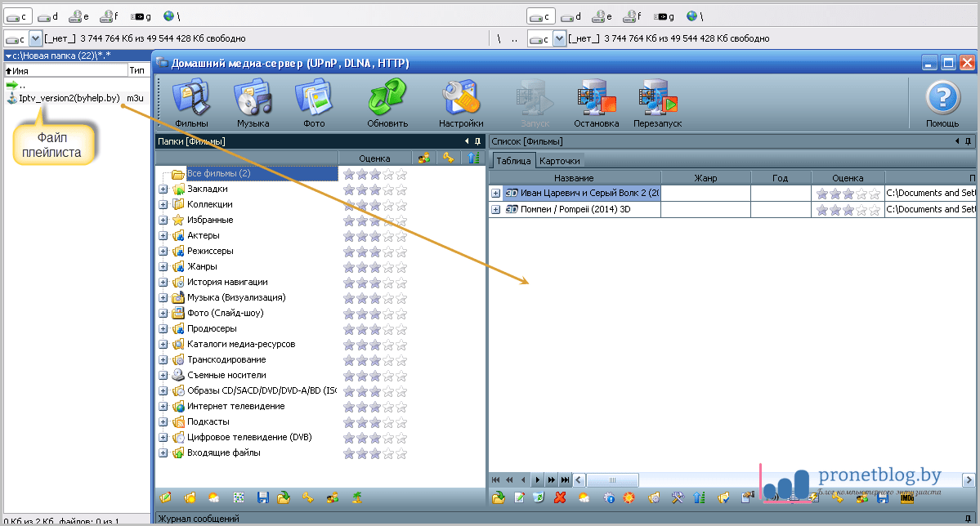
Task: Open Помощь help
Action: pos(942,103)
